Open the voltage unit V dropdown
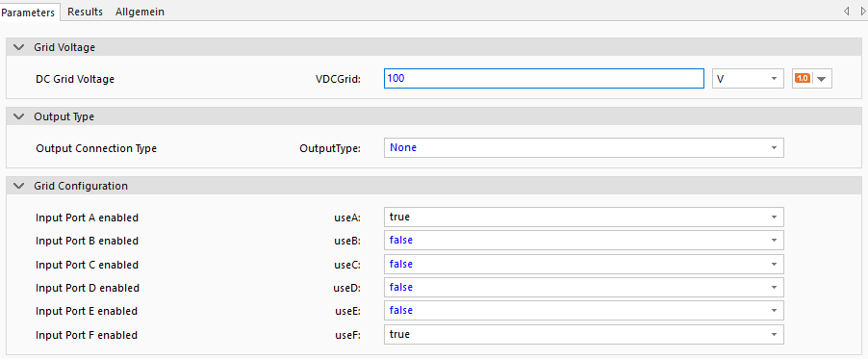Image resolution: width=868 pixels, height=359 pixels. (x=748, y=79)
